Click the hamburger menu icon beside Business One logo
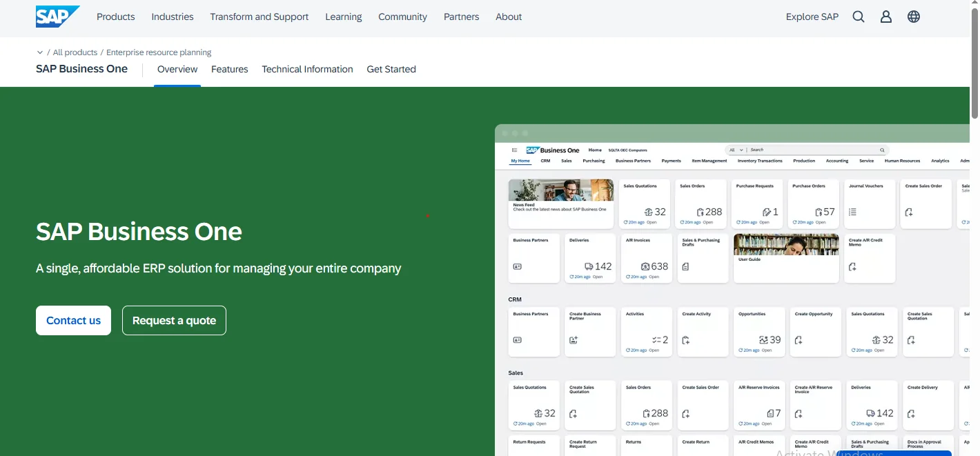Viewport: 980px width, 456px height. [514, 150]
